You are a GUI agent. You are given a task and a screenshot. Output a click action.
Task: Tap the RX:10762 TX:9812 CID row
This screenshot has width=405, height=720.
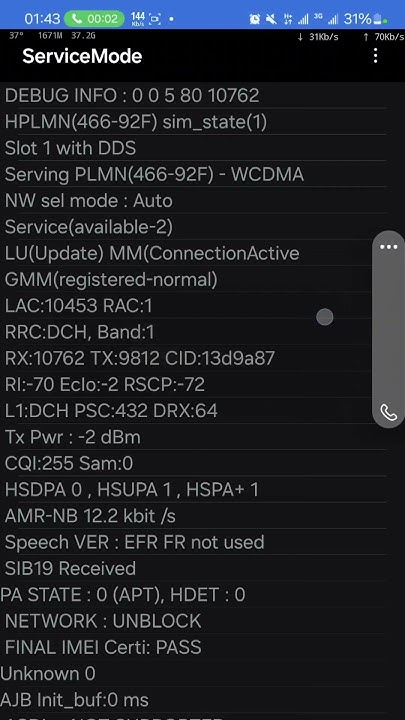193,358
